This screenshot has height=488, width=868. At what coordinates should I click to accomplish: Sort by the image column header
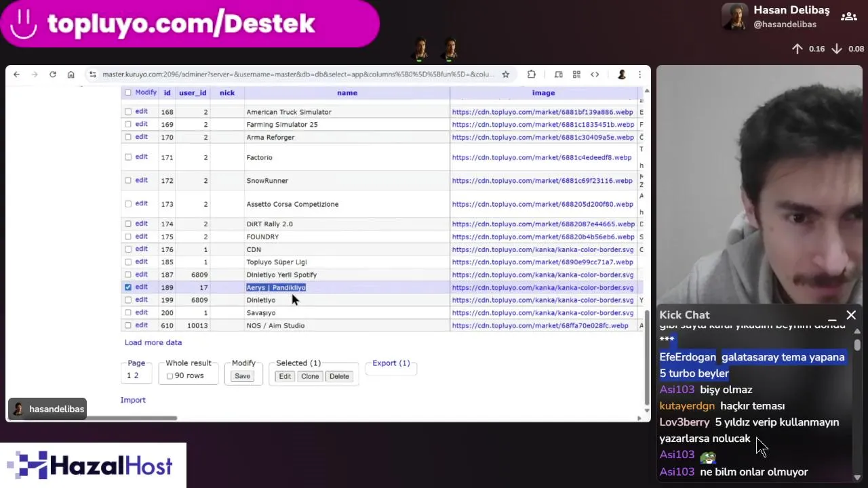click(543, 93)
